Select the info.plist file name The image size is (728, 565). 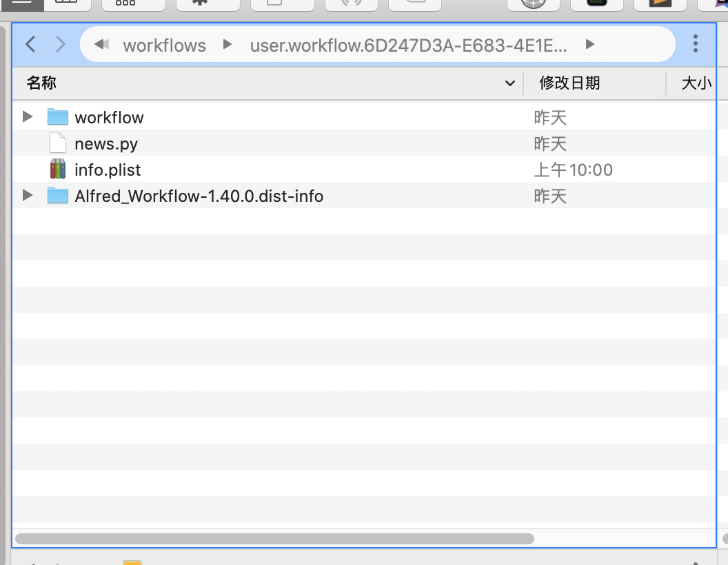(x=108, y=170)
